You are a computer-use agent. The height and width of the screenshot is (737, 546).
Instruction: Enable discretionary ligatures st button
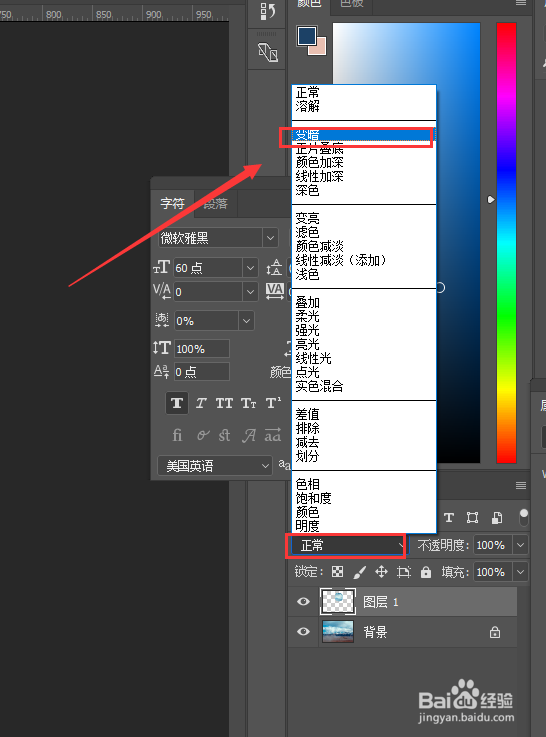pyautogui.click(x=225, y=435)
